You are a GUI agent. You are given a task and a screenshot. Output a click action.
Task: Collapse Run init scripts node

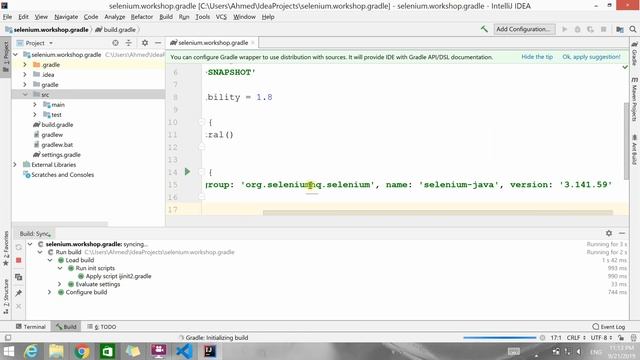[60, 268]
